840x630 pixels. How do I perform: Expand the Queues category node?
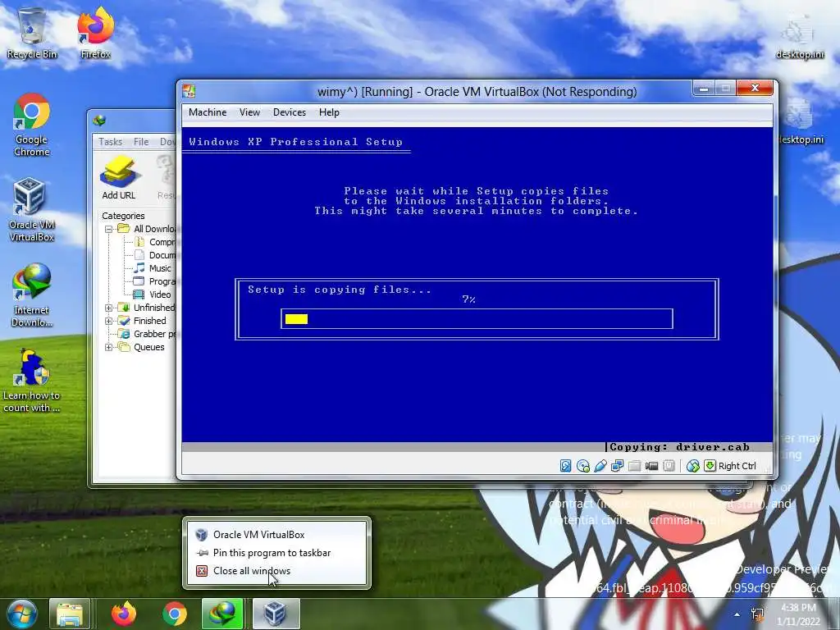(108, 347)
